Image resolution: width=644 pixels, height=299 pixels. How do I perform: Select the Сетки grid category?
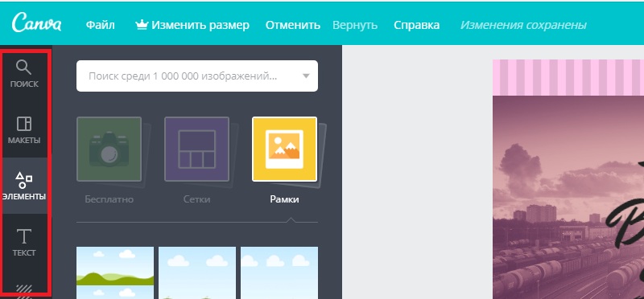click(x=196, y=149)
